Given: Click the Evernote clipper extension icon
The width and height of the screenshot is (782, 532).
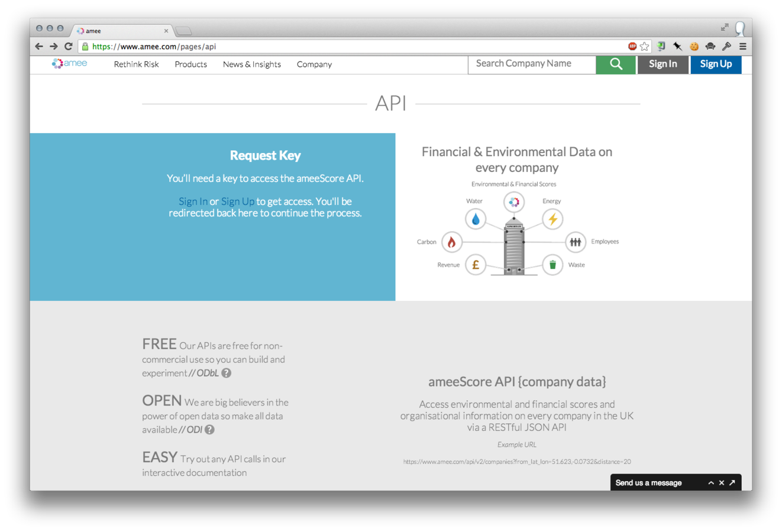Looking at the screenshot, I should 661,46.
